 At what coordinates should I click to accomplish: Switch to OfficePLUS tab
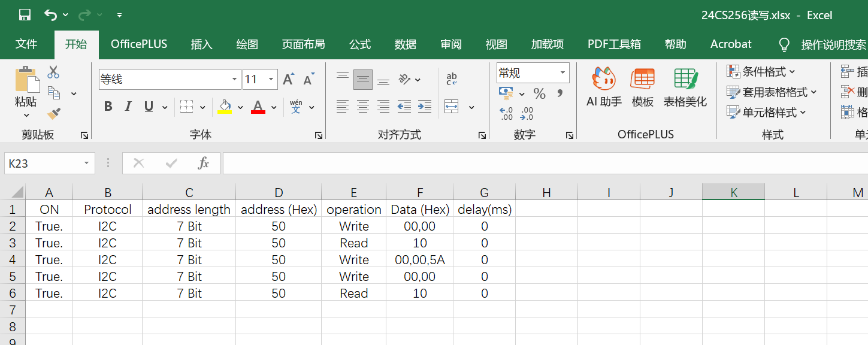click(139, 44)
